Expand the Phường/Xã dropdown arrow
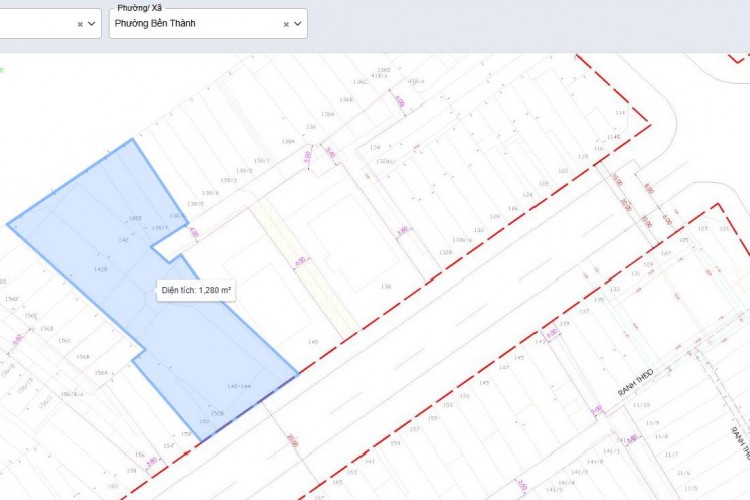This screenshot has width=750, height=500. tap(297, 24)
